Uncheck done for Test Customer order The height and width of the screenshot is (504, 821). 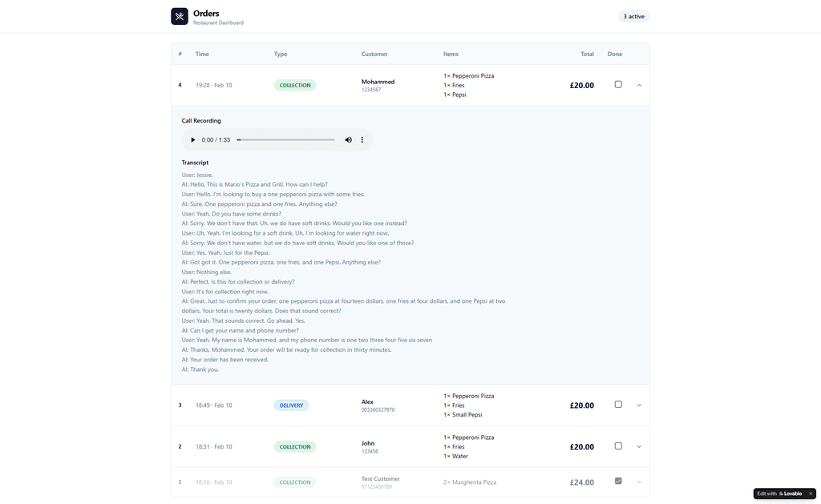click(618, 481)
